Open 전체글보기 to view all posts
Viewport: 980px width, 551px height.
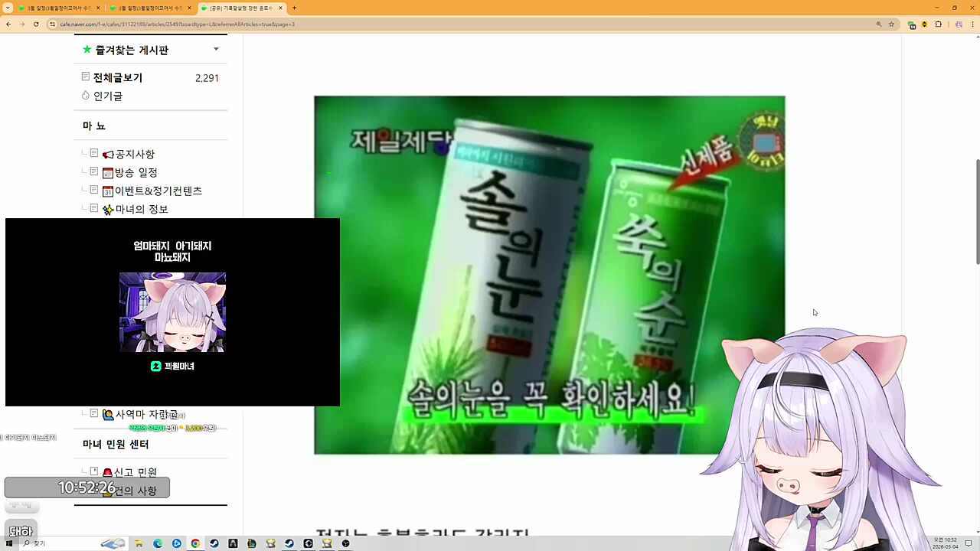pos(116,77)
